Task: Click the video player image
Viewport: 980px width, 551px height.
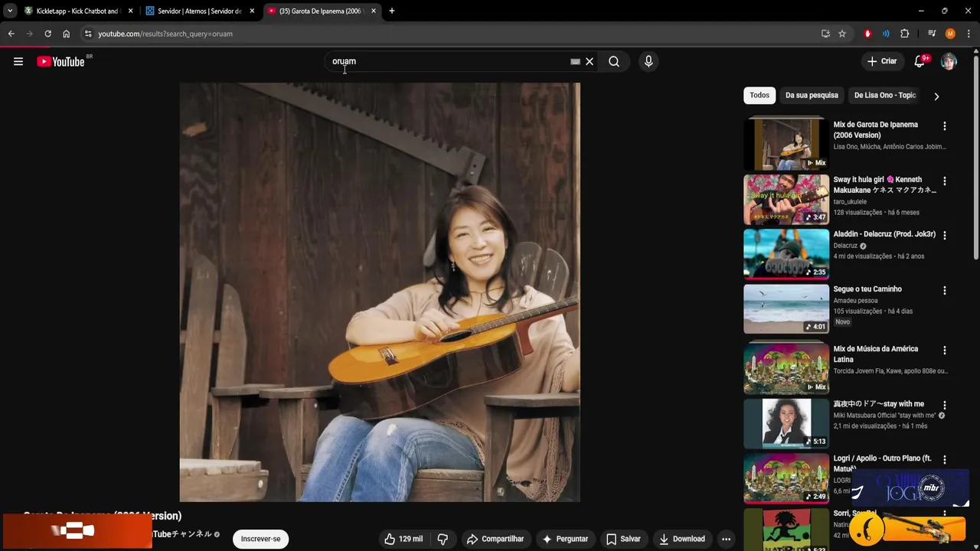Action: [x=380, y=292]
